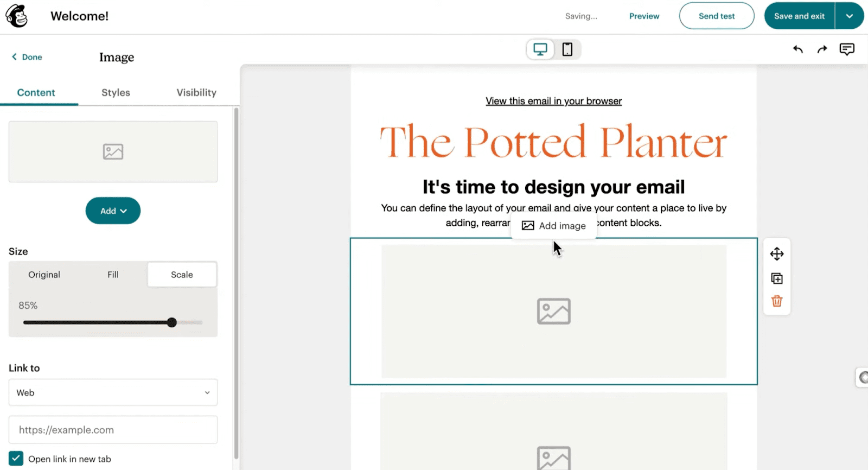Choose Fill image size
Viewport: 868px width, 470px height.
coord(113,275)
